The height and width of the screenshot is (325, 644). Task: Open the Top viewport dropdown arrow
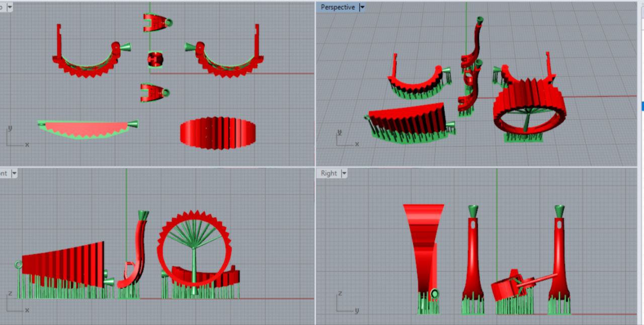10,7
